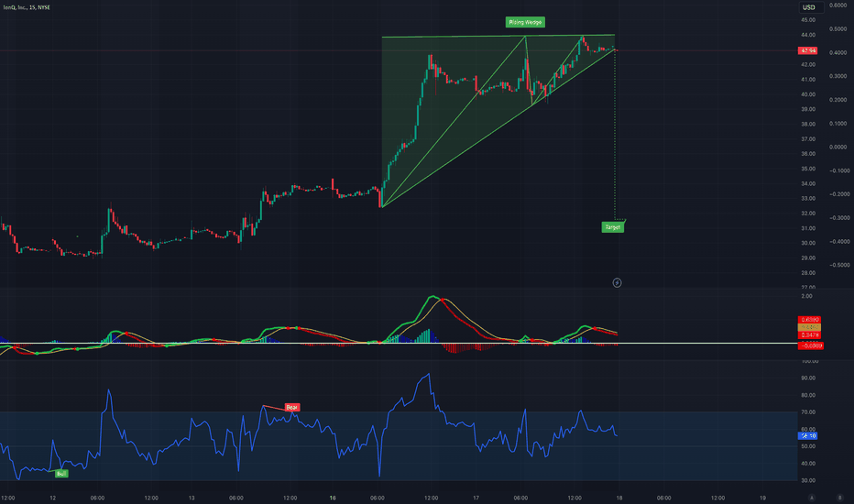The width and height of the screenshot is (854, 504).
Task: Click the lightning bolt events icon
Action: pos(617,283)
